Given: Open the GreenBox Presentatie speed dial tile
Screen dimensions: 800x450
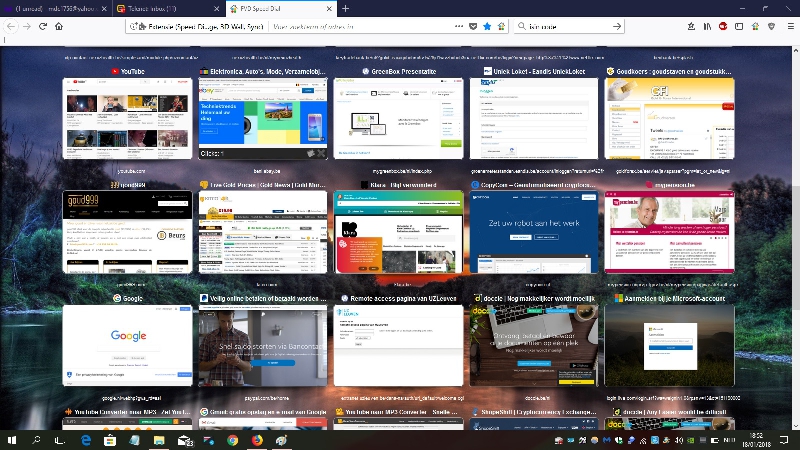Looking at the screenshot, I should pos(398,118).
